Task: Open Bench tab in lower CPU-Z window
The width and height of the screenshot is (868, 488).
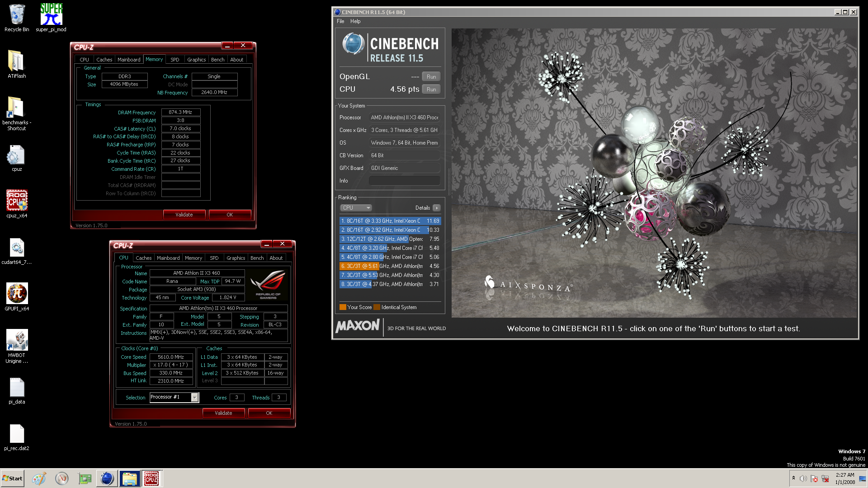Action: point(257,258)
